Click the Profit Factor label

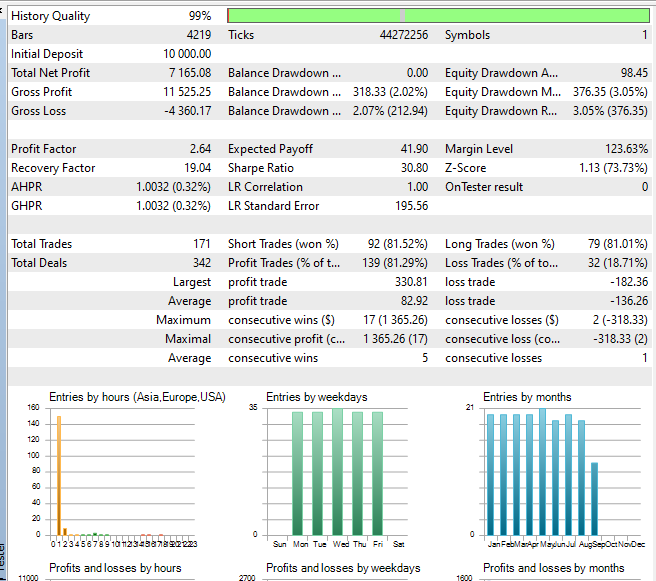45,149
